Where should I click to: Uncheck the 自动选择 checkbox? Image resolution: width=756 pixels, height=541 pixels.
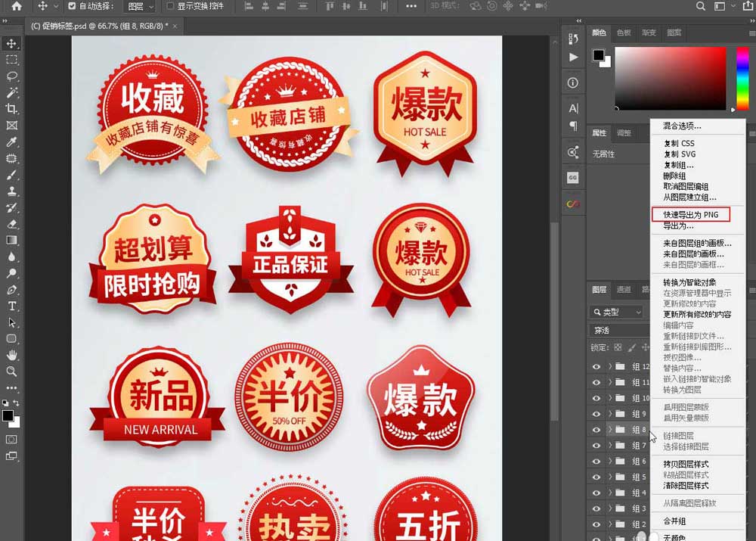[x=72, y=6]
